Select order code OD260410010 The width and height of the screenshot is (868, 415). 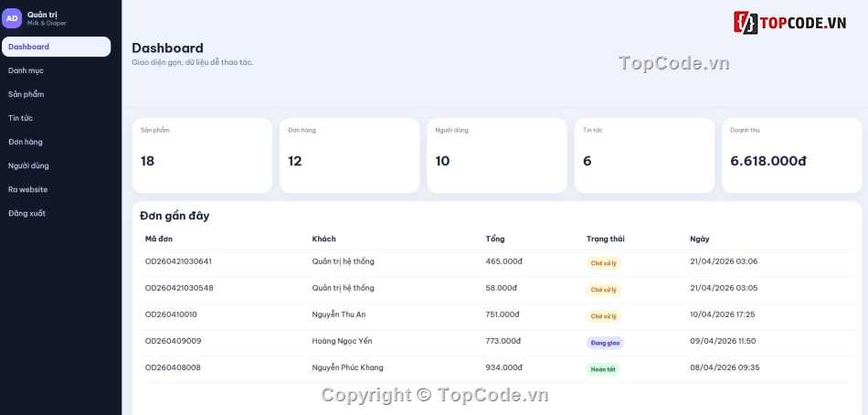point(171,314)
